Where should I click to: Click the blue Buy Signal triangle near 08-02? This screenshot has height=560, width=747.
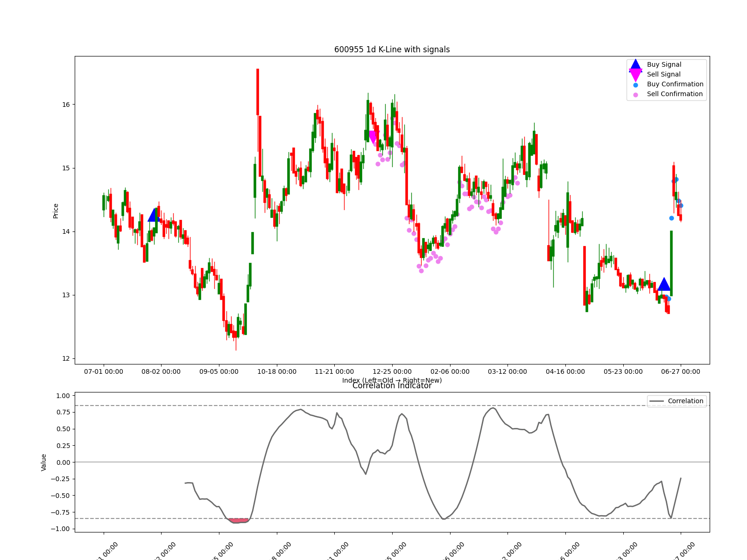(x=154, y=215)
